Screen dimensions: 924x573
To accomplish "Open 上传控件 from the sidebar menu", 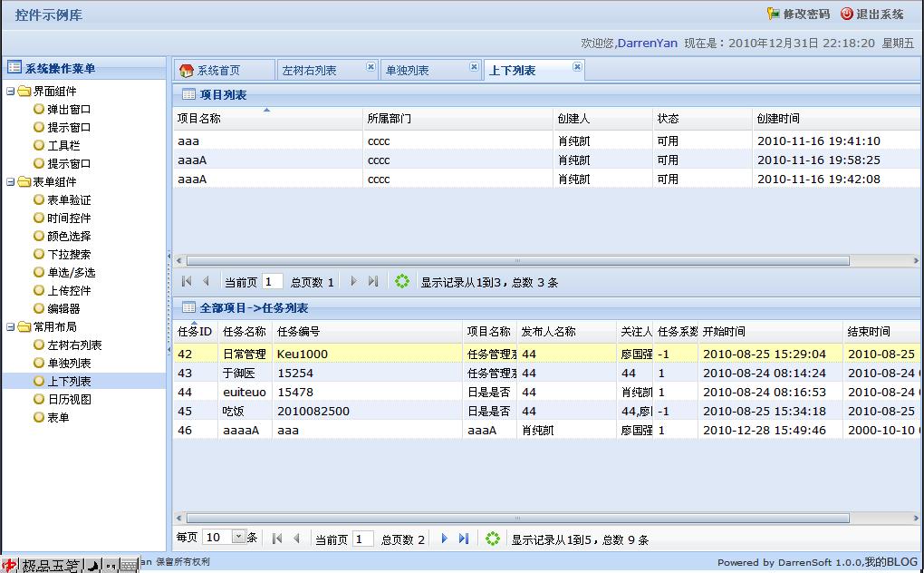I will point(69,291).
